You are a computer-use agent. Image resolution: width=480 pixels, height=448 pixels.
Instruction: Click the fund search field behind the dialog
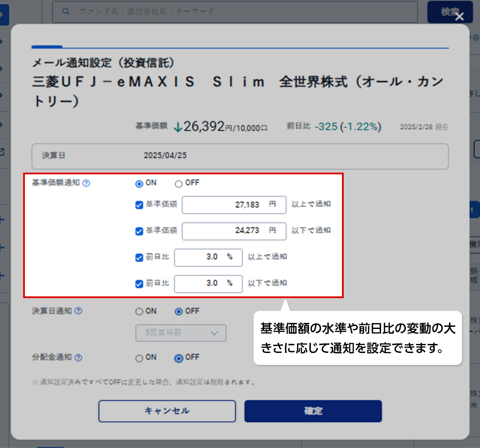235,12
